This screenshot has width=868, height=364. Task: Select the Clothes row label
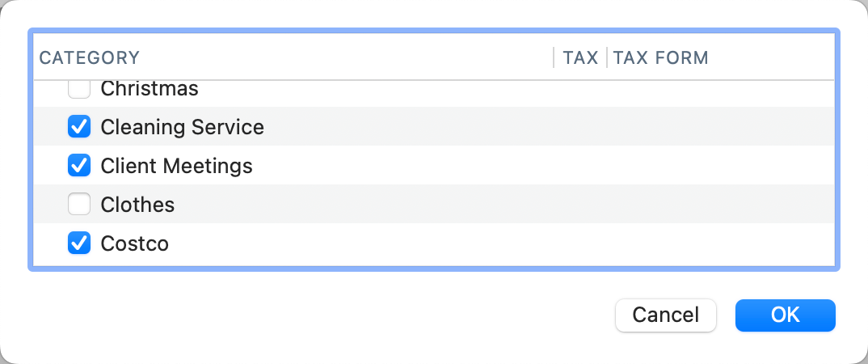(137, 205)
